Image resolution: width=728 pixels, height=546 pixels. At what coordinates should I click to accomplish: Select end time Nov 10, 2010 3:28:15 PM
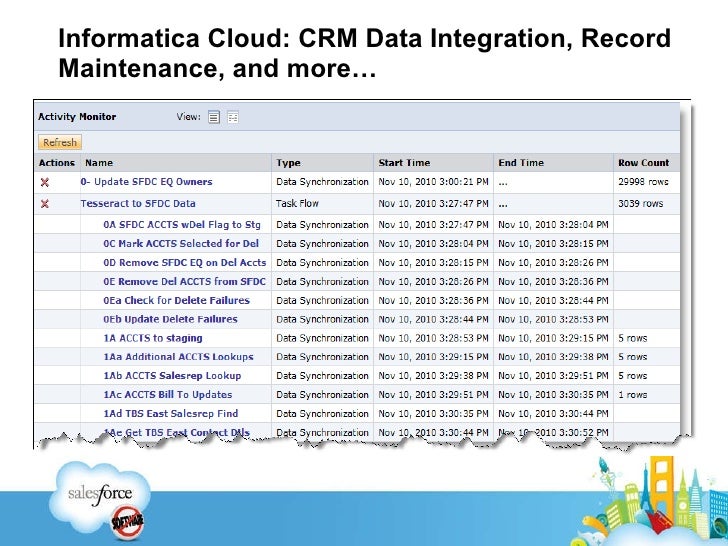[553, 244]
